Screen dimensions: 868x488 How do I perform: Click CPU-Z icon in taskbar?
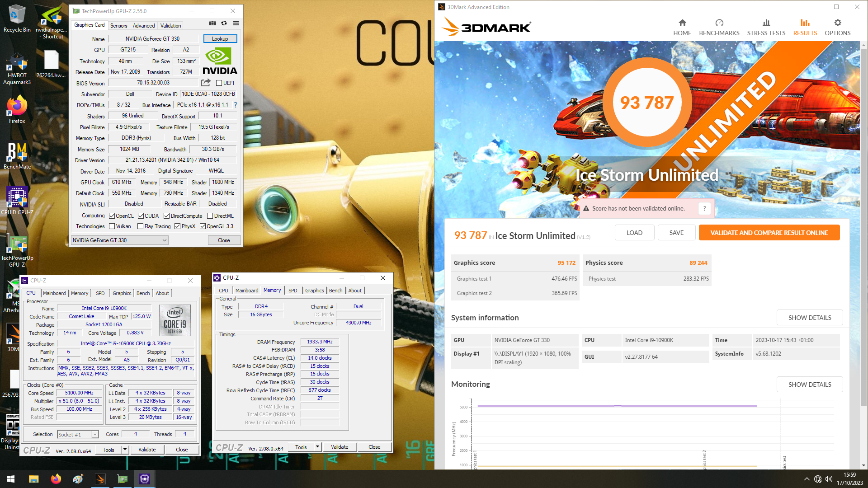(x=145, y=479)
